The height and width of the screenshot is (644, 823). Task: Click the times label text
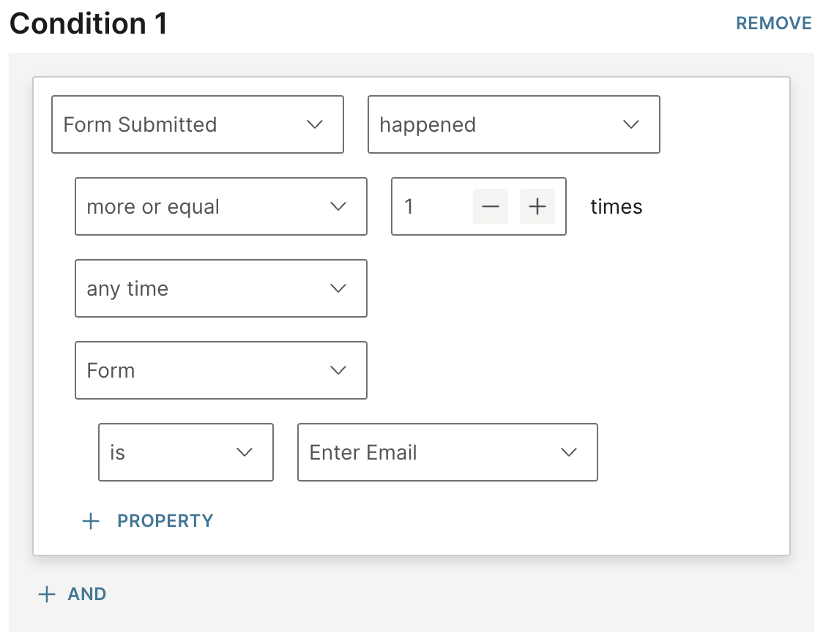click(x=616, y=207)
